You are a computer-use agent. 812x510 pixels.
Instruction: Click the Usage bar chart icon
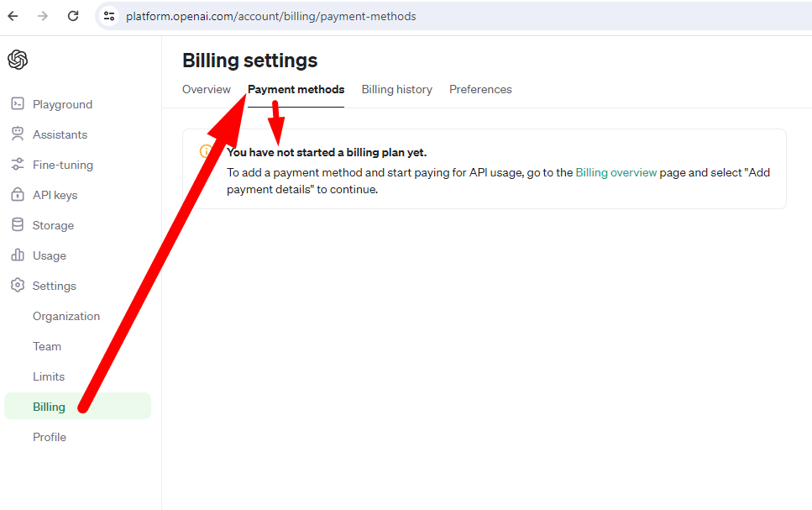tap(18, 255)
